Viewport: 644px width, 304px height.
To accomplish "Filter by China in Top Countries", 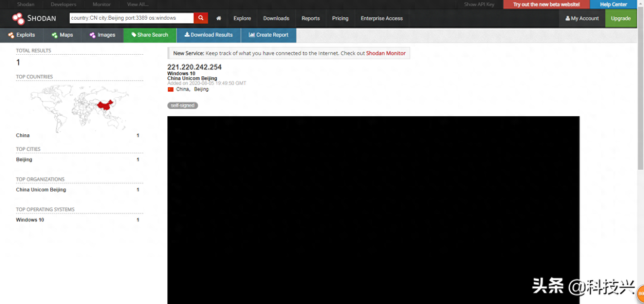I will pyautogui.click(x=23, y=136).
